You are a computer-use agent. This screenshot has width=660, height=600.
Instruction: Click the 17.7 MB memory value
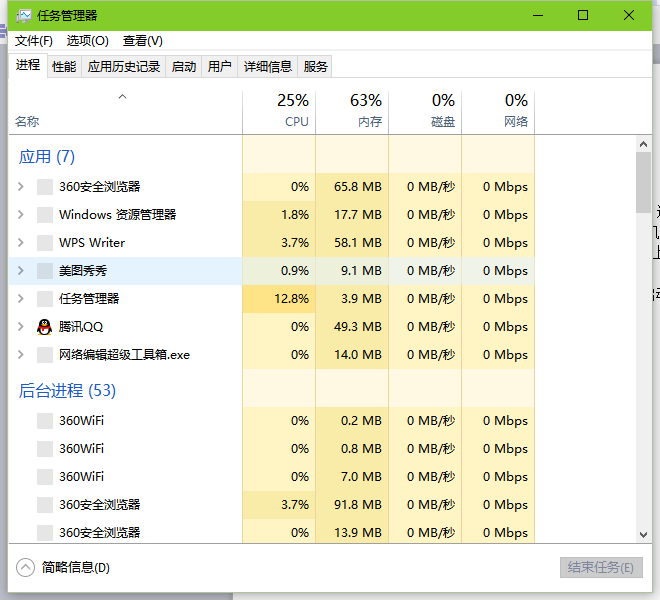click(358, 215)
